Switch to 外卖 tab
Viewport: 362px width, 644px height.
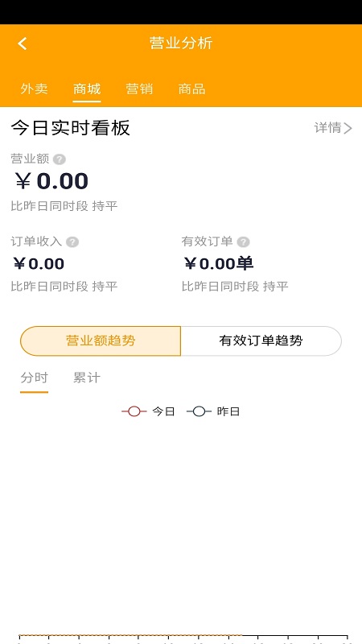(34, 89)
